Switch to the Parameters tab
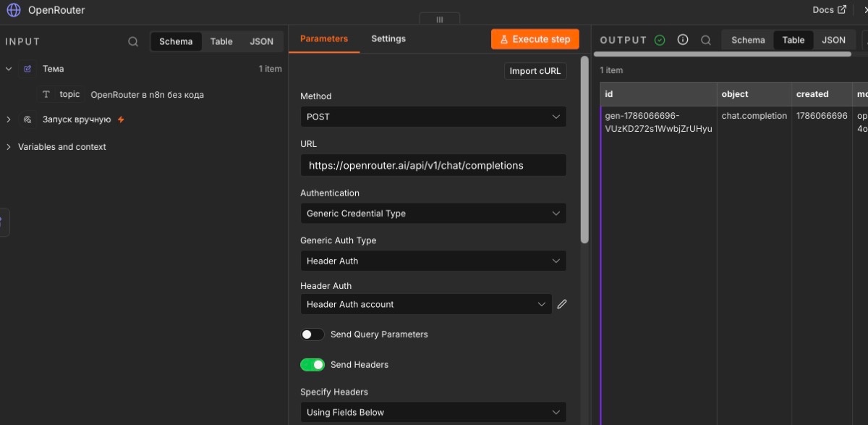The height and width of the screenshot is (425, 868). pos(324,39)
